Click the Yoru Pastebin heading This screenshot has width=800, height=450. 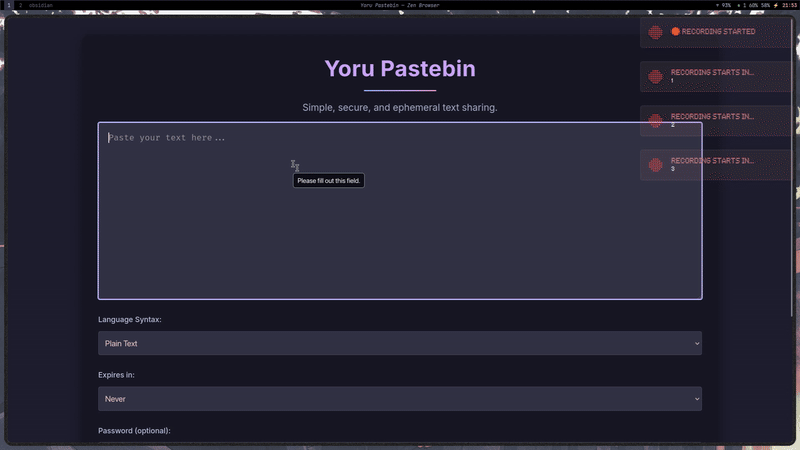(400, 69)
